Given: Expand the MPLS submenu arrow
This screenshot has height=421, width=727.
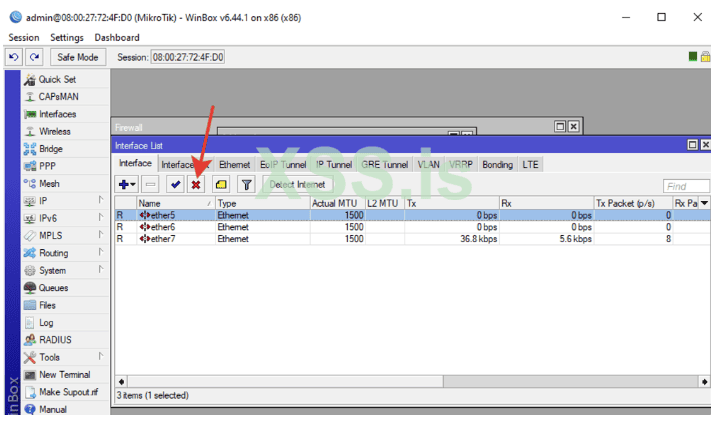Looking at the screenshot, I should pos(101,235).
